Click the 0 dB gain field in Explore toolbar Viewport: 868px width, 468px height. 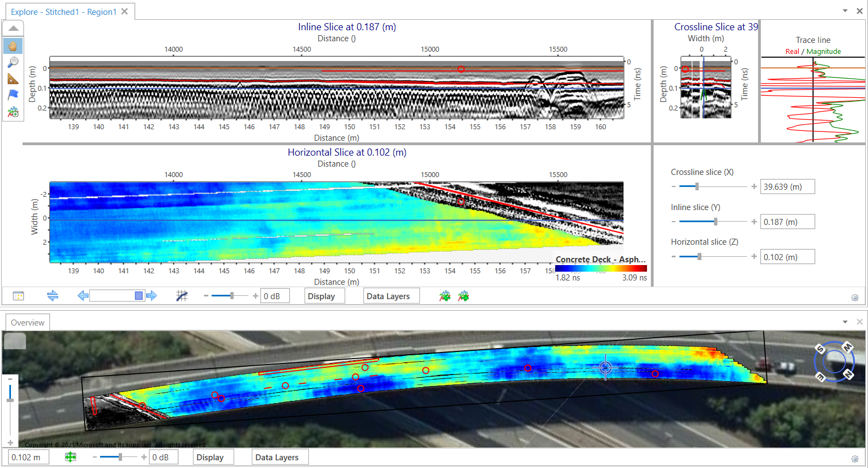tap(275, 296)
